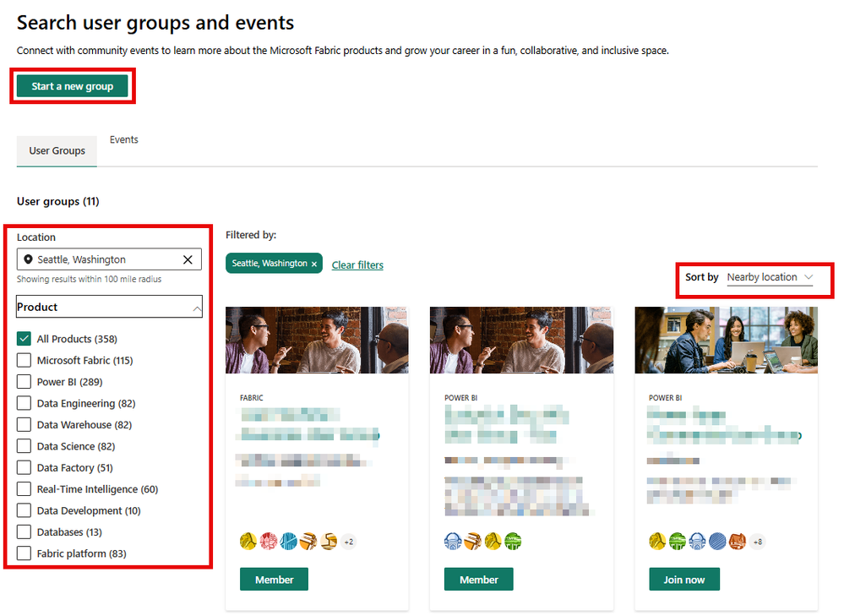Screen dimensions: 844x616
Task: Collapse the Product filter section
Action: [x=109, y=307]
